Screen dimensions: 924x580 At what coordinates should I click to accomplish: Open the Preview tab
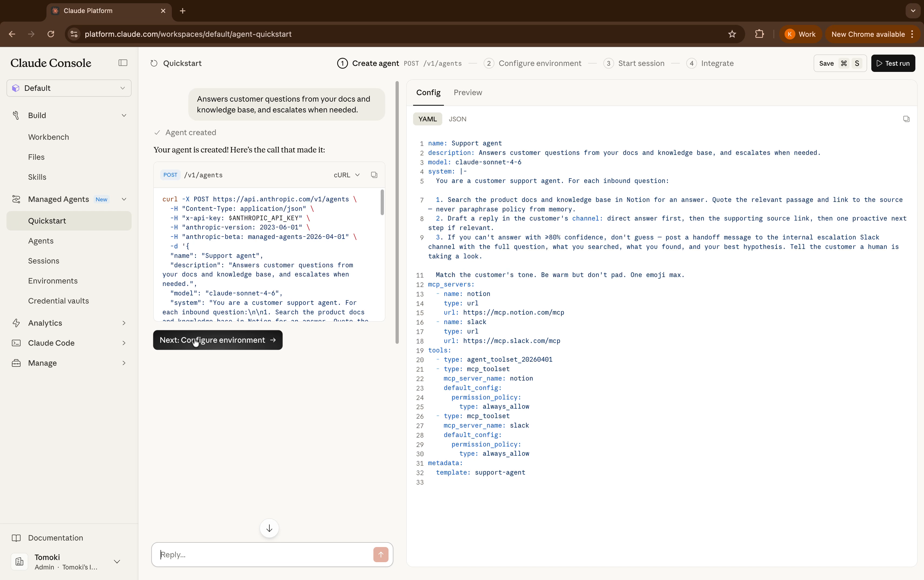[468, 92]
